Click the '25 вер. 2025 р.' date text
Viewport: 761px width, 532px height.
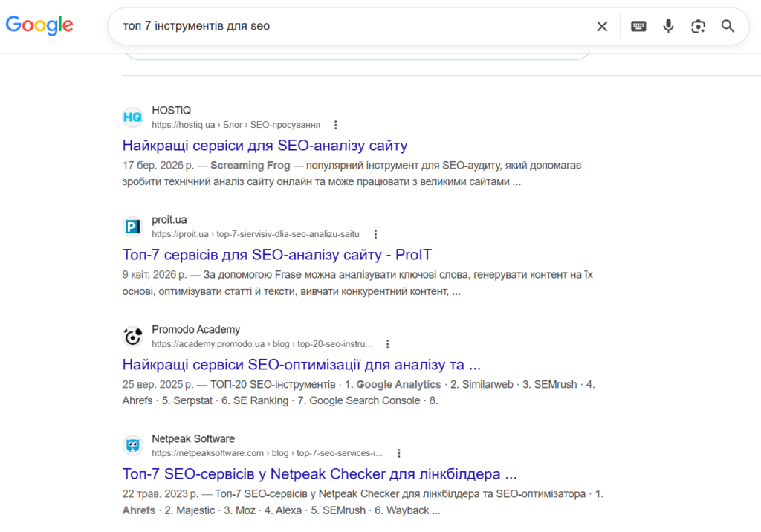158,384
